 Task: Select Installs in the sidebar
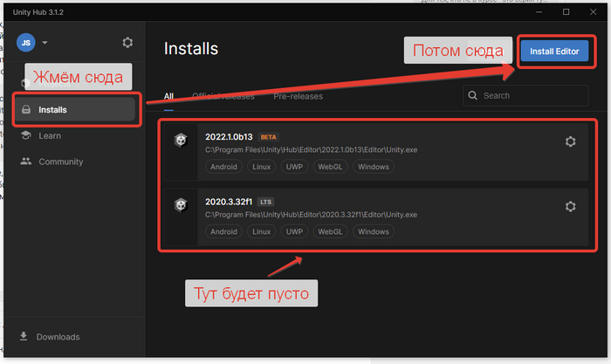tap(75, 109)
